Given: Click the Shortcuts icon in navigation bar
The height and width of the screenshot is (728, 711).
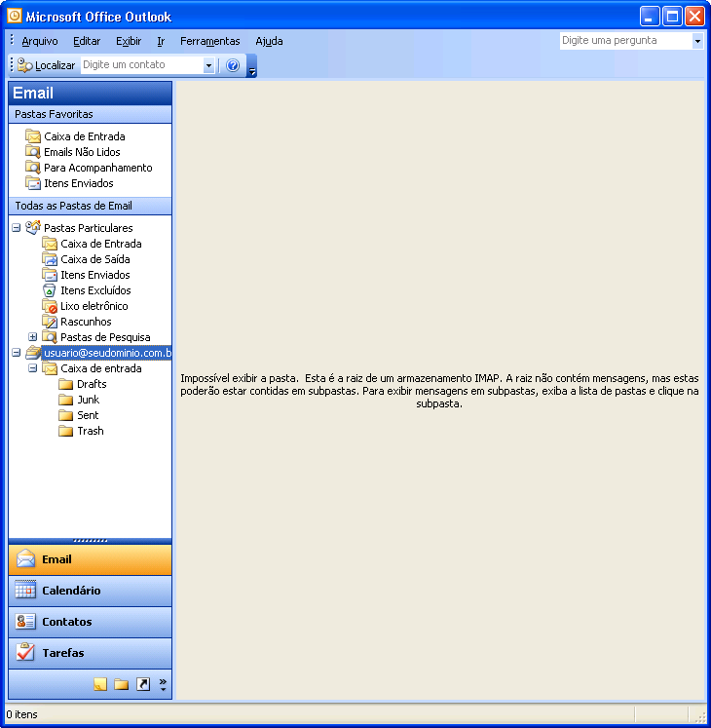Looking at the screenshot, I should coord(143,684).
